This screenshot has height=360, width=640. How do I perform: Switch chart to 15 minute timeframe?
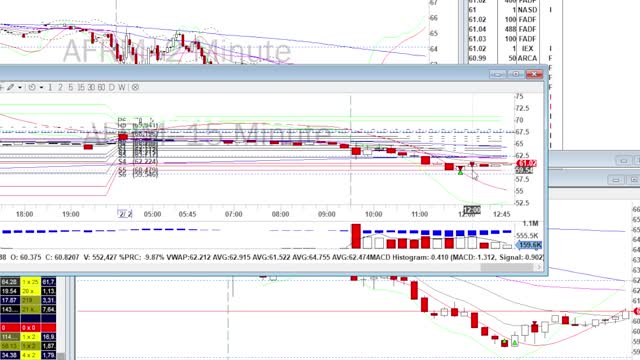(81, 87)
